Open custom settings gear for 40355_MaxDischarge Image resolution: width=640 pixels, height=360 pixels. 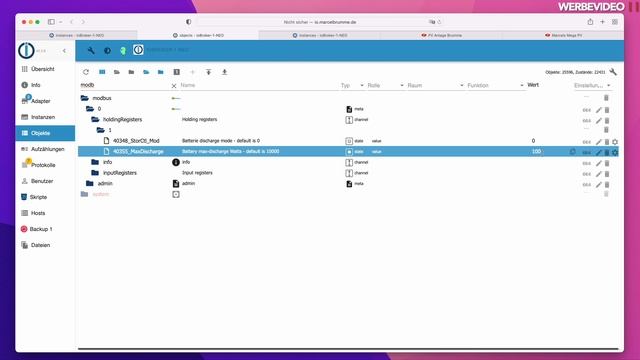(615, 153)
